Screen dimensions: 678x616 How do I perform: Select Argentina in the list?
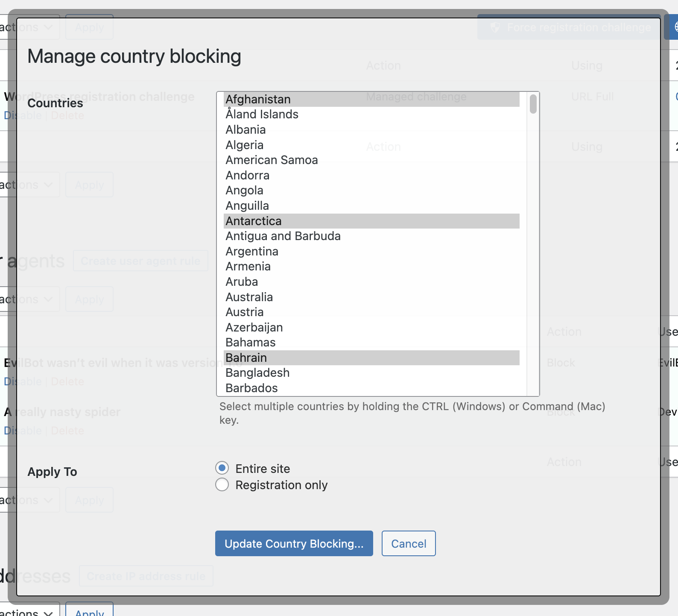(x=371, y=251)
